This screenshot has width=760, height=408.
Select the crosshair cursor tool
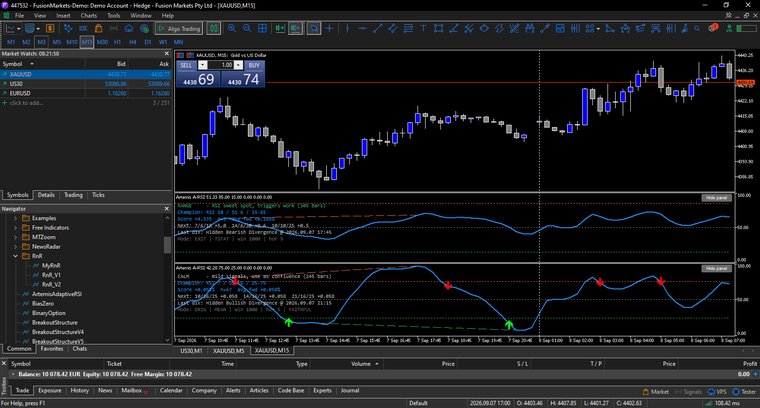click(x=330, y=29)
